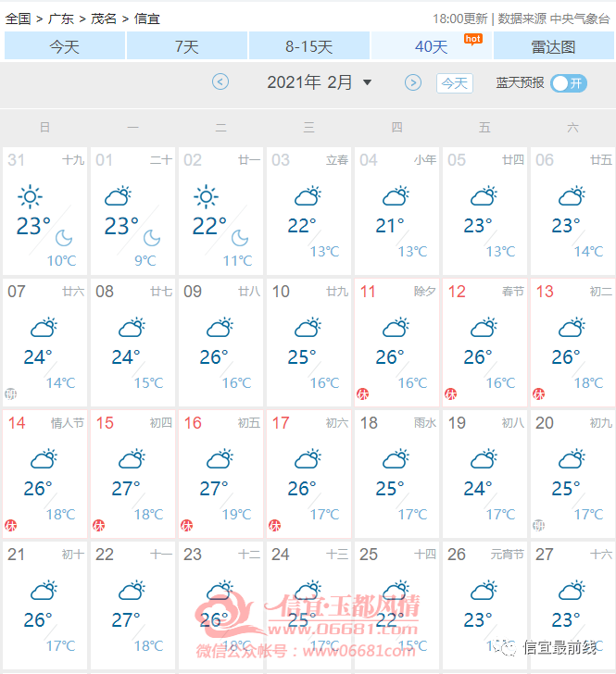Viewport: 616px width, 674px height.
Task: Click the hot badge on the 40天 tab
Action: pos(473,40)
